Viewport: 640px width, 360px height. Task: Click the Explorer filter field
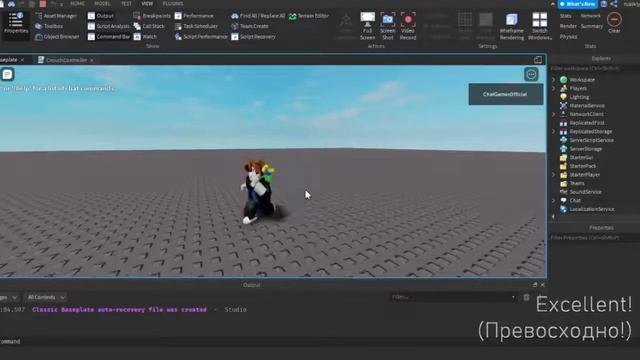click(x=595, y=69)
